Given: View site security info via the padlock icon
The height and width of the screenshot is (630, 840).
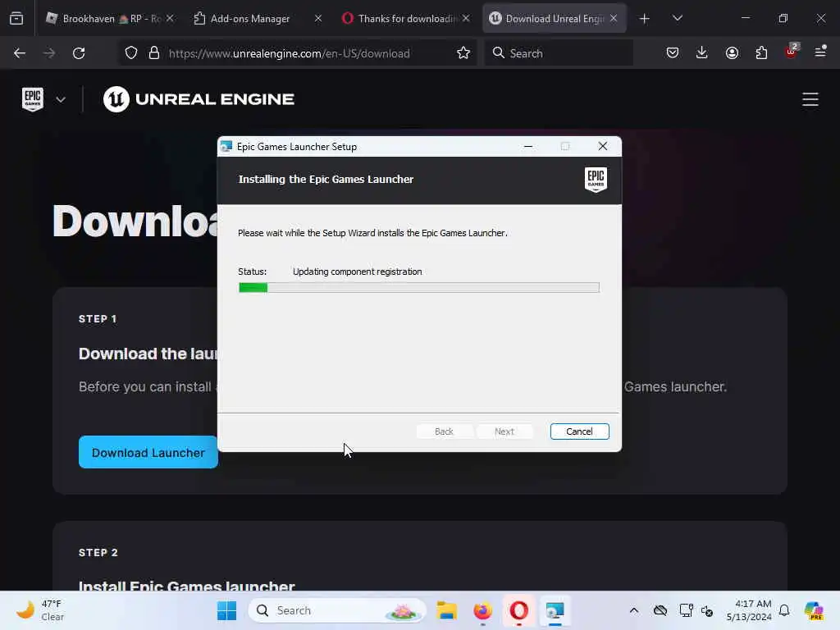Looking at the screenshot, I should click(x=154, y=53).
